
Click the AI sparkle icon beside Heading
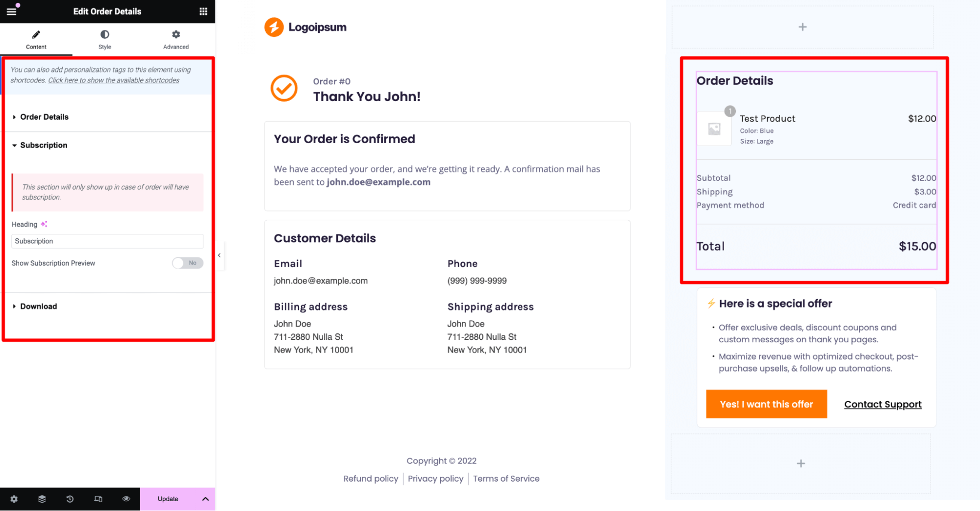(x=44, y=224)
